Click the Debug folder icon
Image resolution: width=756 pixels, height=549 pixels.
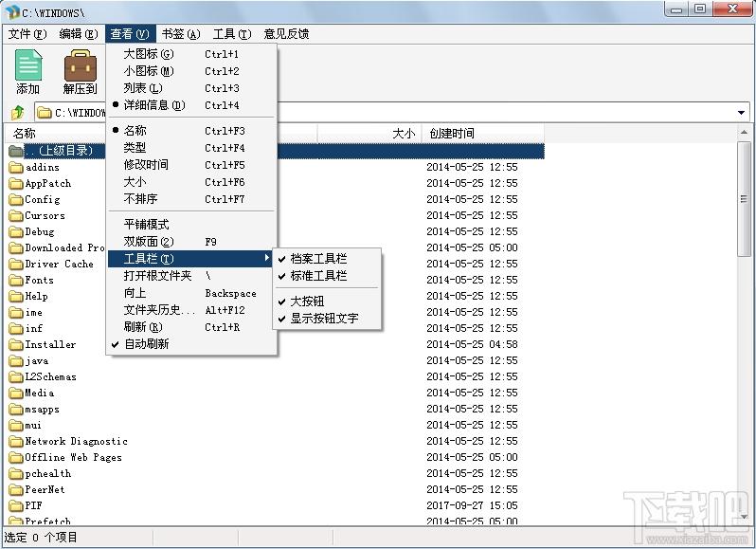click(16, 232)
